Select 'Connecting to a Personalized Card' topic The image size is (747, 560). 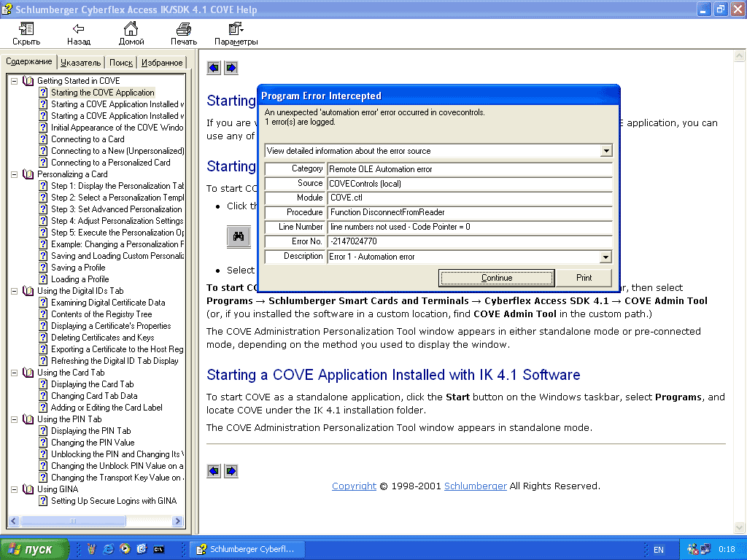click(x=111, y=163)
